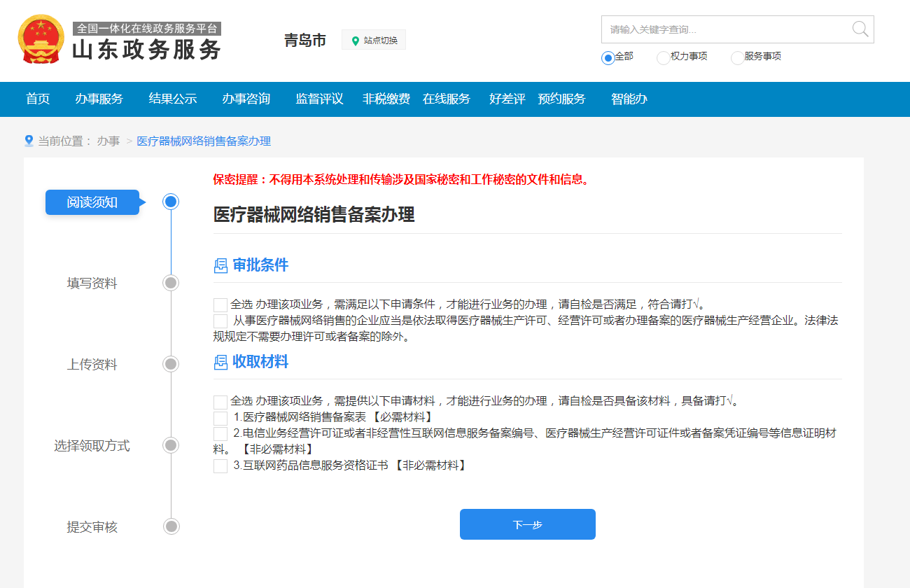Click the 上传资料 step circle indicator
The width and height of the screenshot is (910, 588).
click(x=170, y=364)
